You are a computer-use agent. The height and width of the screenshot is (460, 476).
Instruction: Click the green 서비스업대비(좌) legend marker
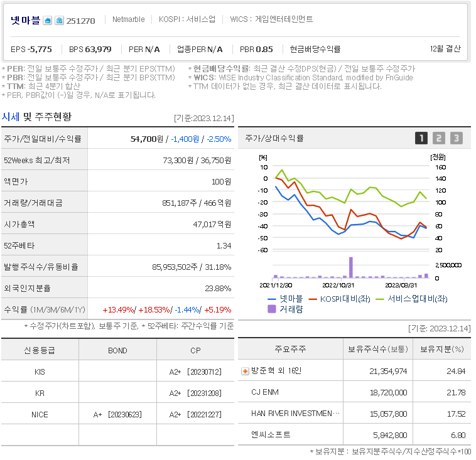[380, 299]
